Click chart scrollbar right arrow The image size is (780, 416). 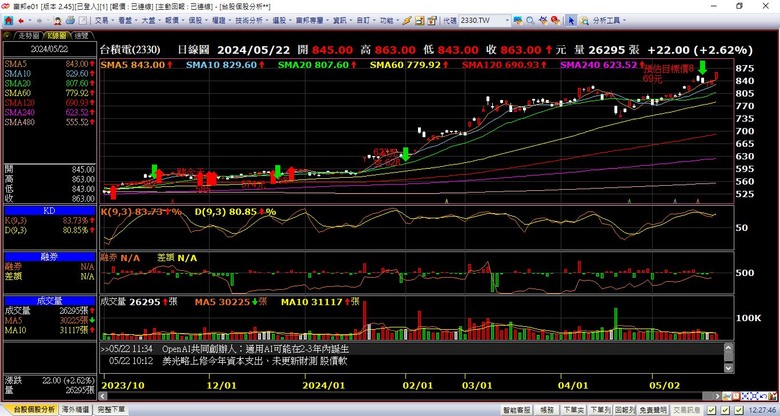coord(717,396)
